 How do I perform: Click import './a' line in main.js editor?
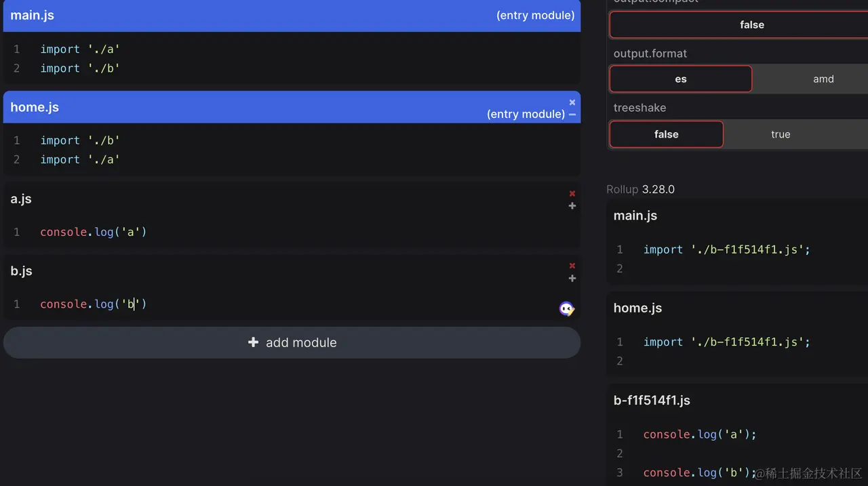click(x=80, y=49)
